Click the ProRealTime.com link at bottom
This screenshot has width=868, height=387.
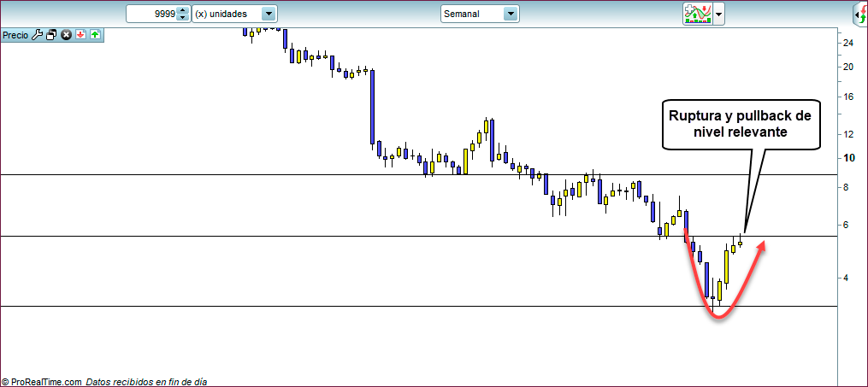click(x=44, y=382)
